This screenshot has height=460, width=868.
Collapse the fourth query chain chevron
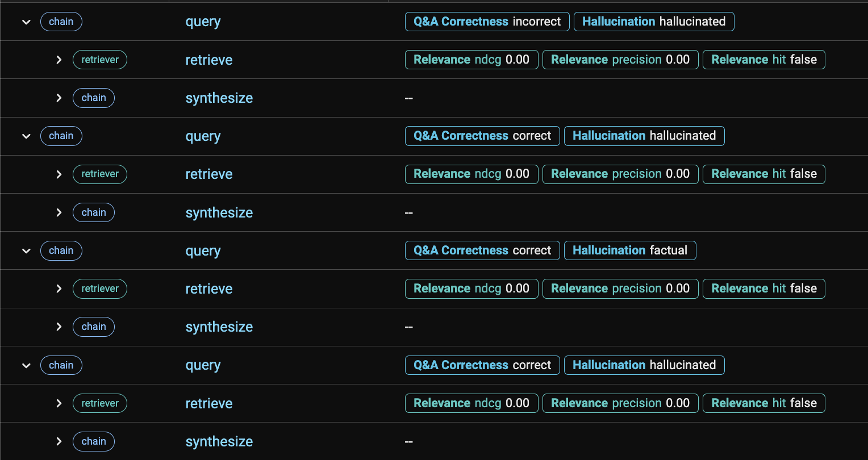coord(26,365)
